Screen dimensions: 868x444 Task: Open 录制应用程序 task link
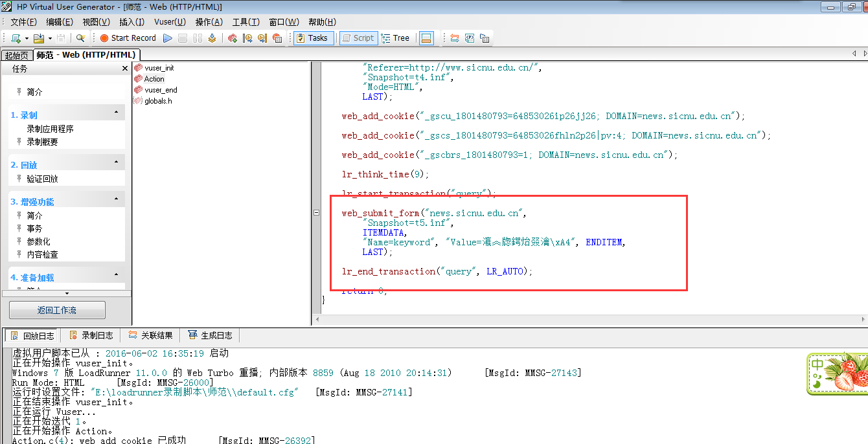(x=51, y=129)
